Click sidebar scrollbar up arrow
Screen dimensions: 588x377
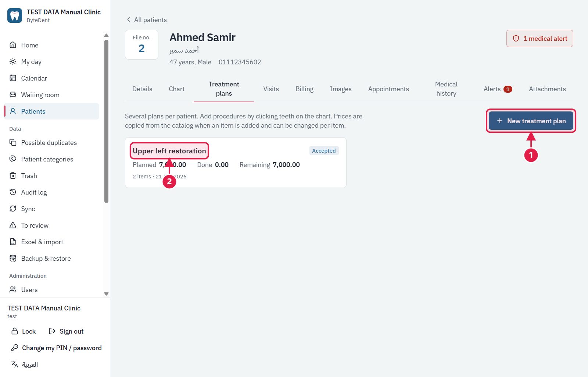106,35
